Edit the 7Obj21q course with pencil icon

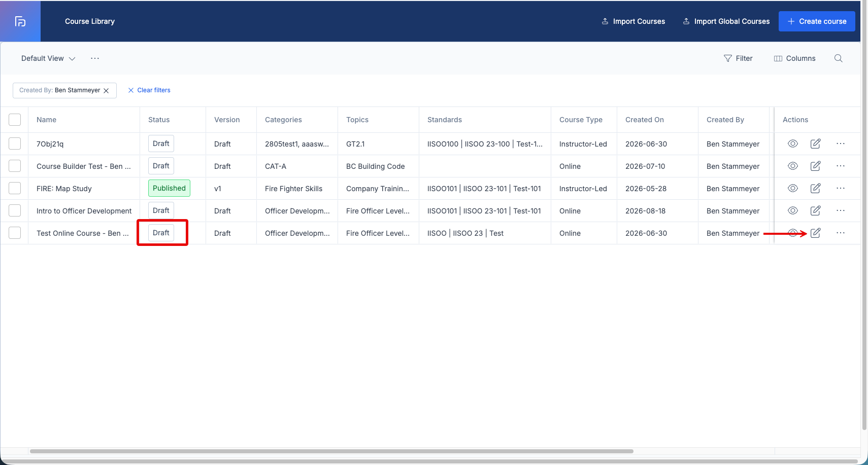click(x=816, y=144)
